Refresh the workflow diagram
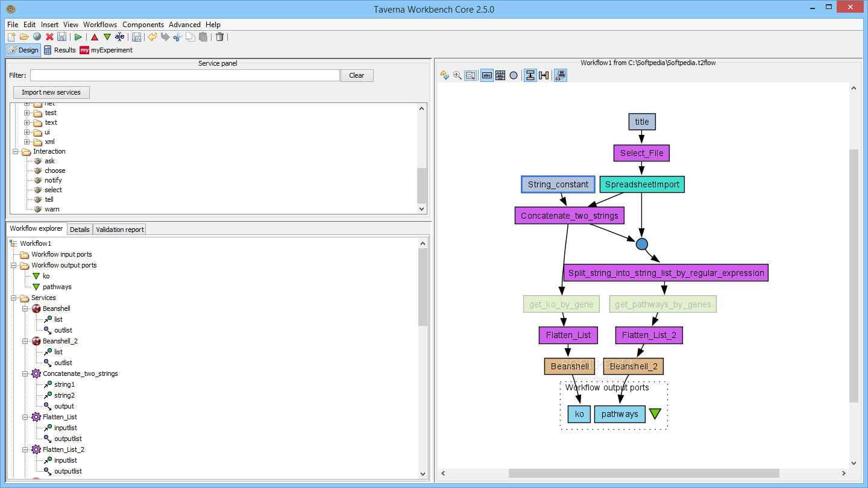This screenshot has width=868, height=488. point(445,75)
